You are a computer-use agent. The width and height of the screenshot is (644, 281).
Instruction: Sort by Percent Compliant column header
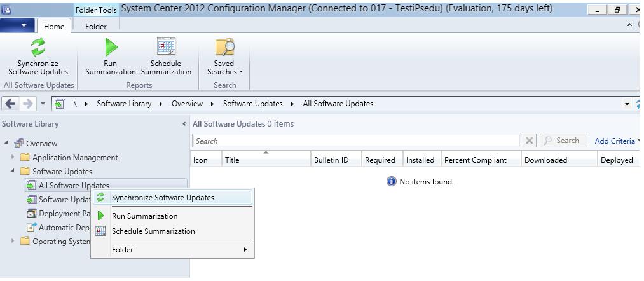tap(481, 160)
